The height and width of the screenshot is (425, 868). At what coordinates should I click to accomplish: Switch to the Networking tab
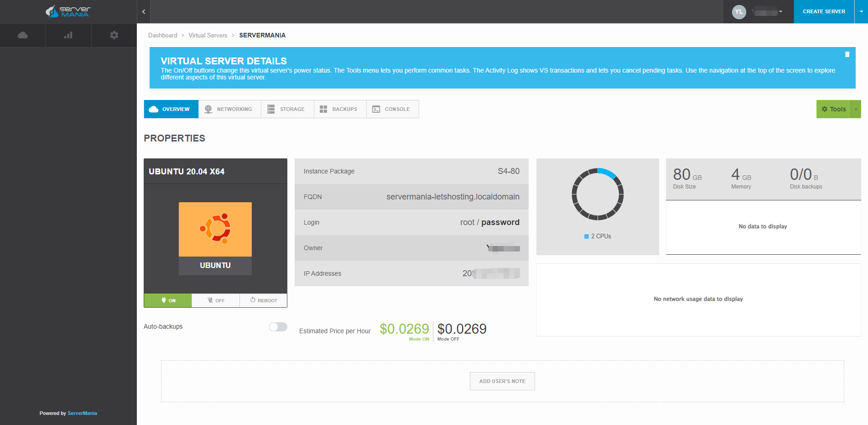tap(230, 109)
